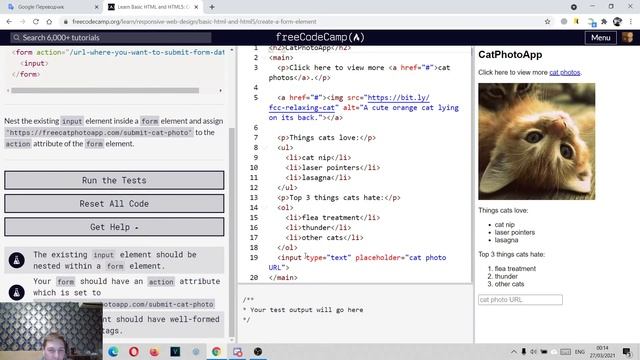640x360 pixels.
Task: Click the Search 6,000+ tutorials field
Action: click(111, 38)
